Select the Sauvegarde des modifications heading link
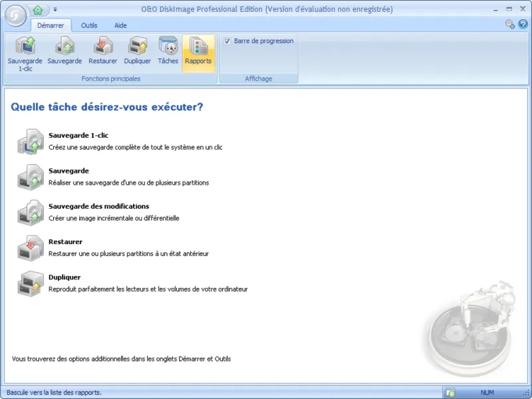This screenshot has width=532, height=399. pos(98,206)
